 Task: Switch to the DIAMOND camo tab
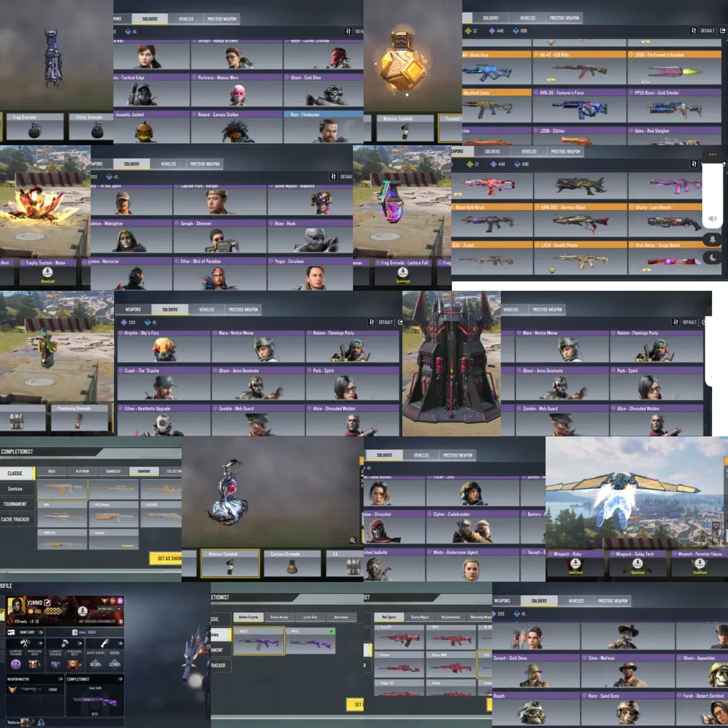[144, 471]
